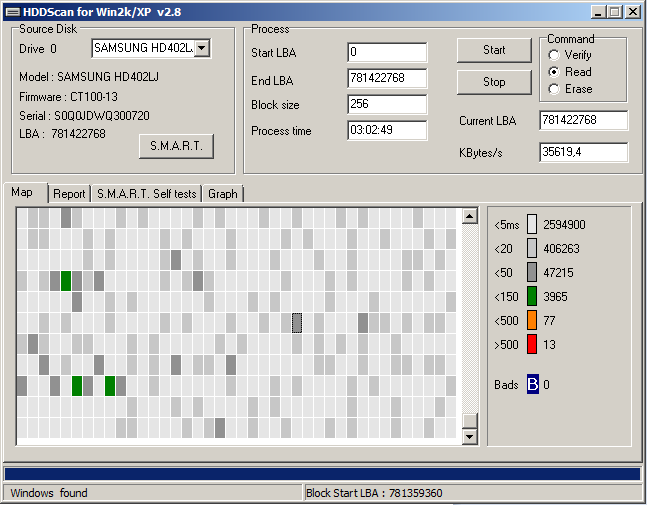Open the Report tab

coord(69,194)
